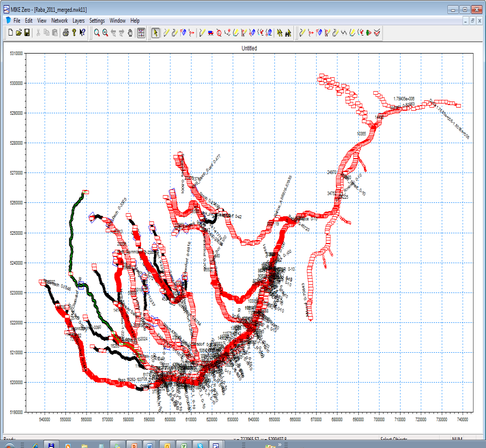Click the pencil with dotted circle tool
Screen dimensions: 486x448
tap(175, 32)
